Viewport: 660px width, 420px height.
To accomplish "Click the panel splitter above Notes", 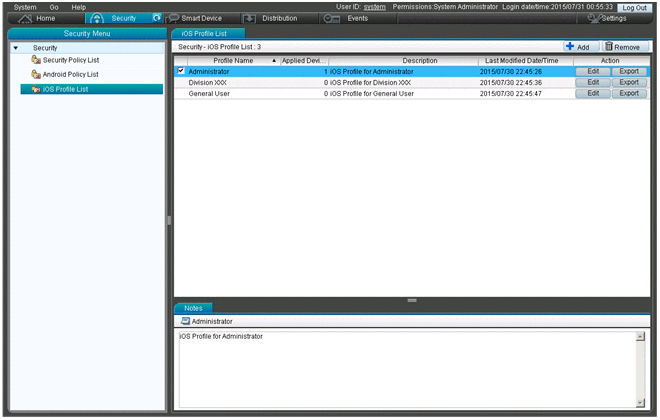I will coord(411,300).
